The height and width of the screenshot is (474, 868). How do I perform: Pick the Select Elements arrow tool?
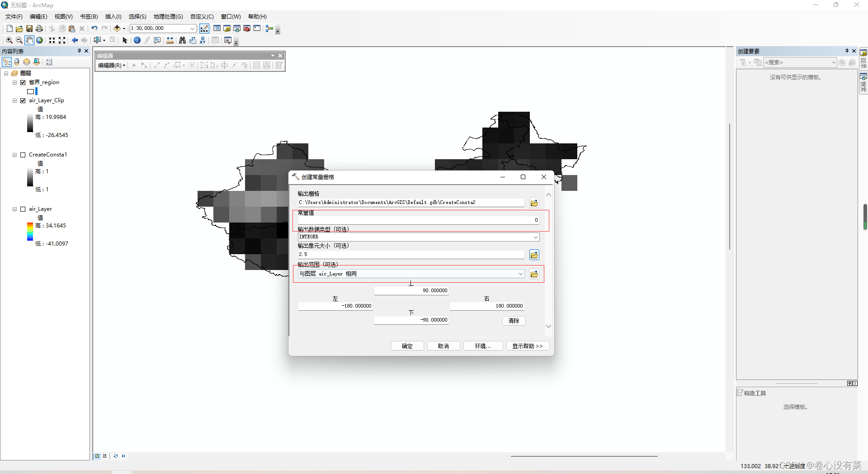125,40
